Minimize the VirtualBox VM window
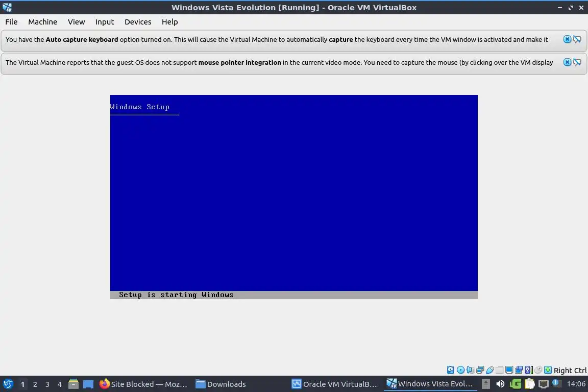The width and height of the screenshot is (588, 392). [x=560, y=8]
